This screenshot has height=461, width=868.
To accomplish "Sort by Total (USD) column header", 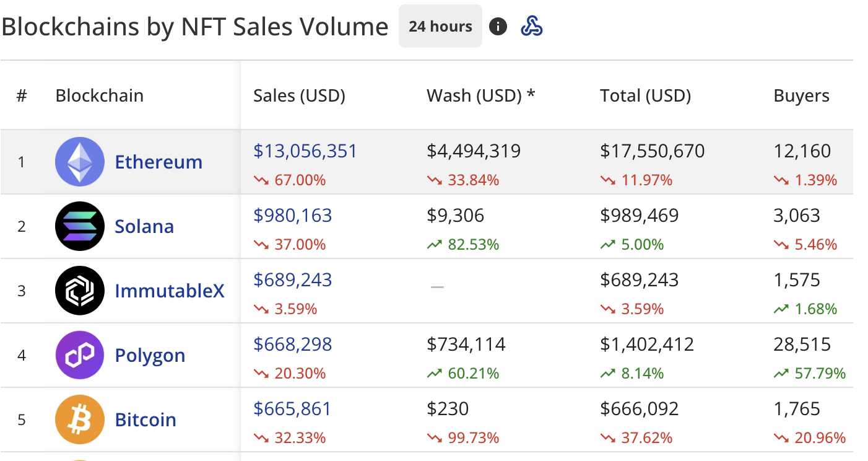I will tap(645, 95).
